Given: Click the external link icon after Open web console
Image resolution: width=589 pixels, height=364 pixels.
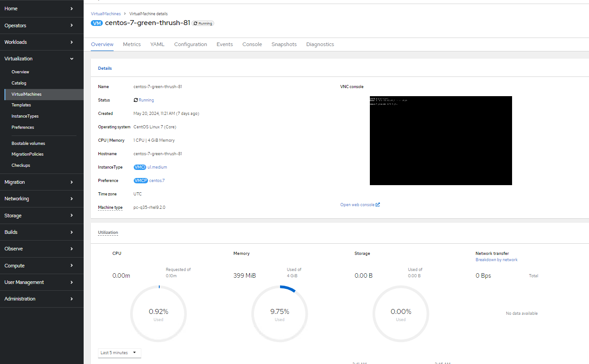Looking at the screenshot, I should pos(378,205).
